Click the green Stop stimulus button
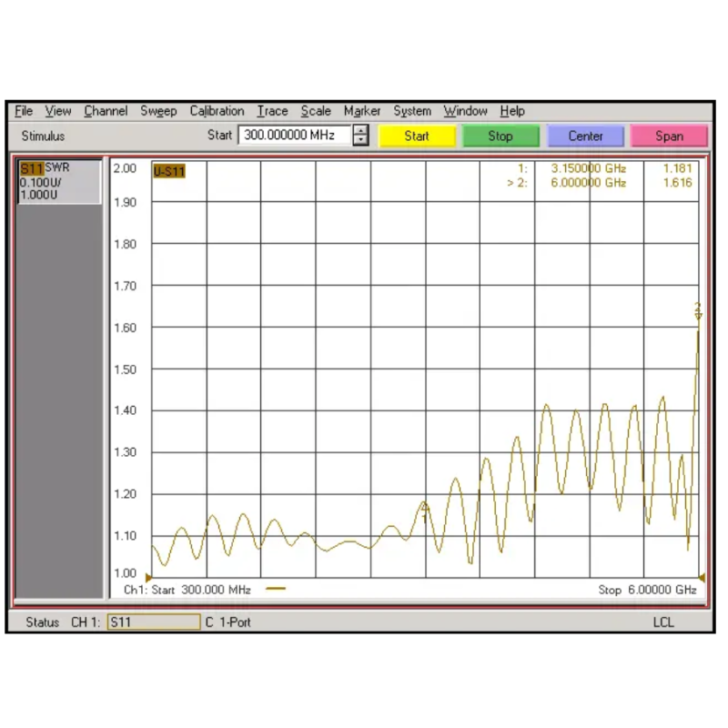This screenshot has width=728, height=728. click(500, 136)
